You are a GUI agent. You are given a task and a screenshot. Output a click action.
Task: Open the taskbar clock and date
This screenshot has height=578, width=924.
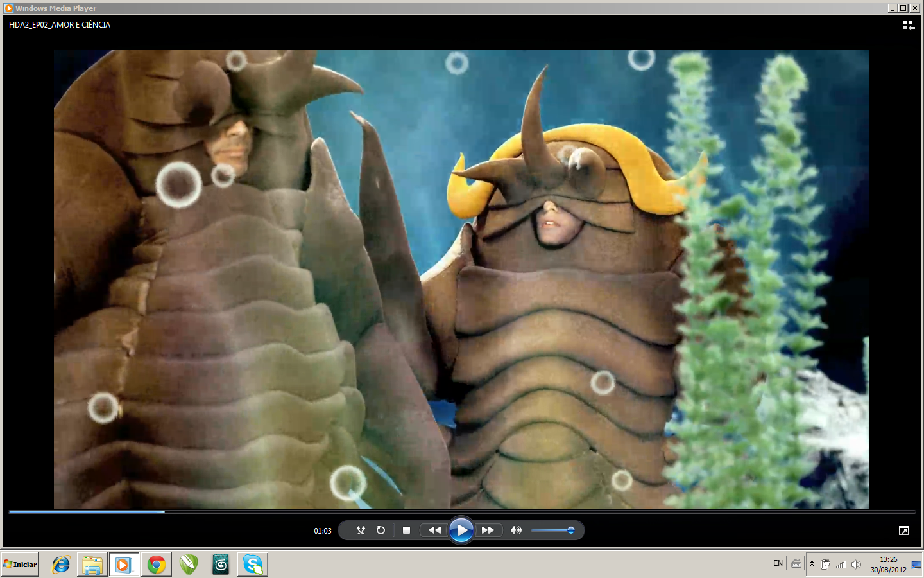(888, 565)
